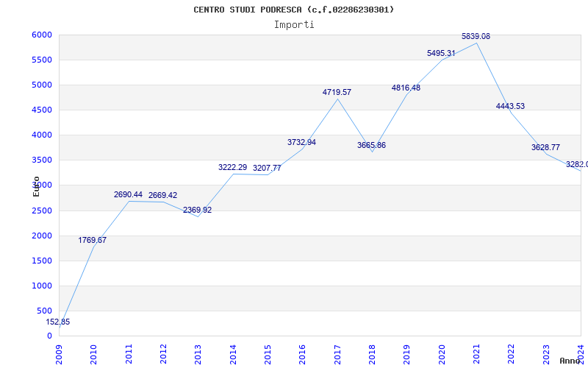Click data value 3207.77

[267, 168]
